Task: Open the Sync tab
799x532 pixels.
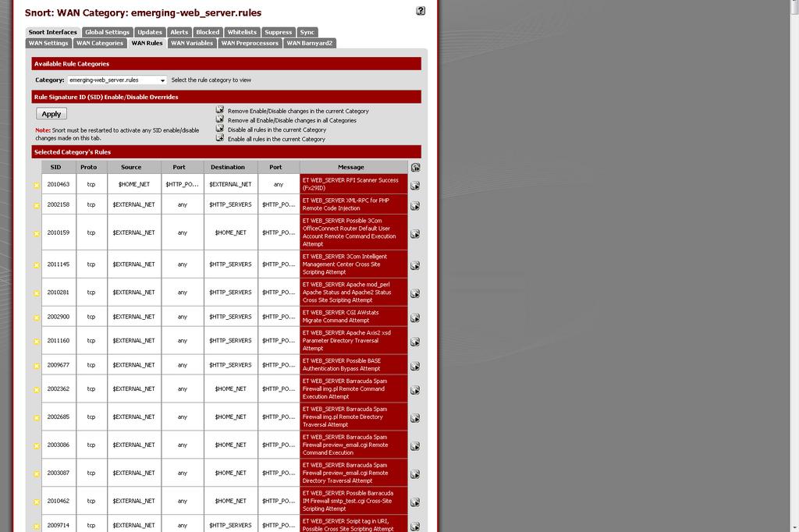Action: [307, 32]
